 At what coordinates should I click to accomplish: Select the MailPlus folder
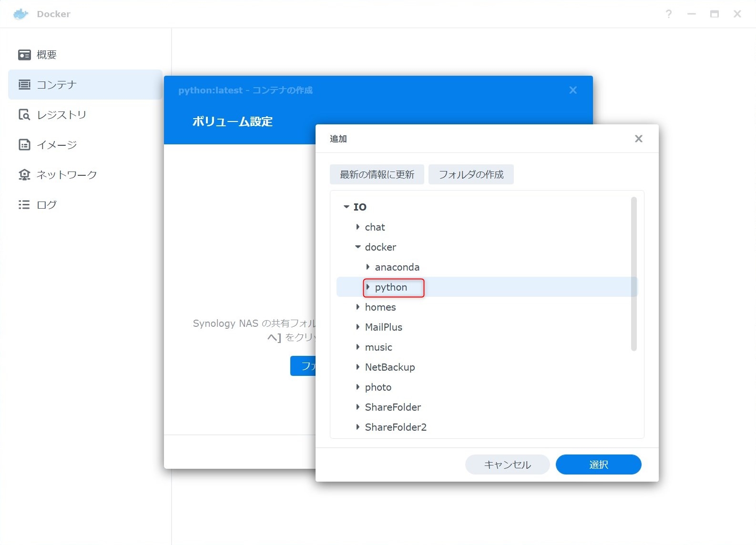[383, 327]
